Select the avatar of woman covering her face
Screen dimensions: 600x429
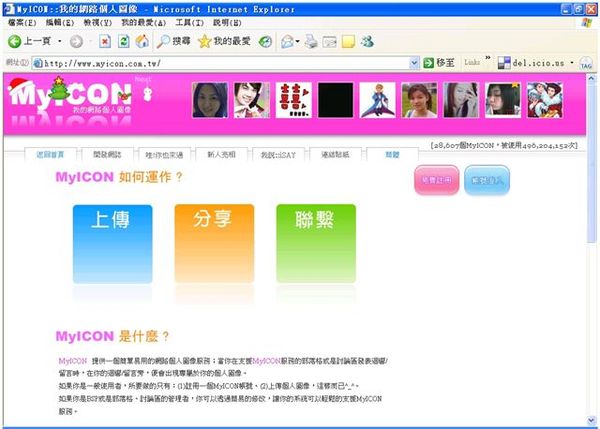pyautogui.click(x=461, y=100)
